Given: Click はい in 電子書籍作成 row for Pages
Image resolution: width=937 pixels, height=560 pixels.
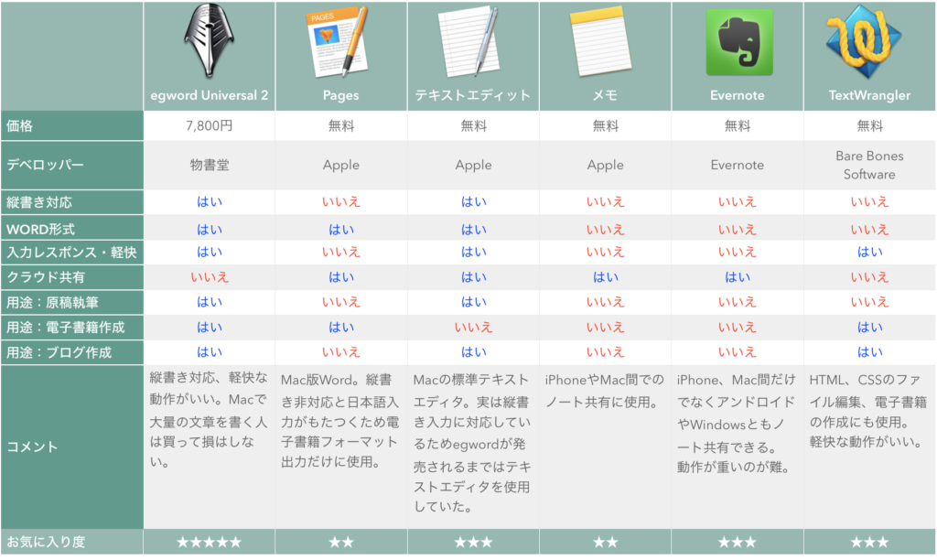Looking at the screenshot, I should coord(341,328).
